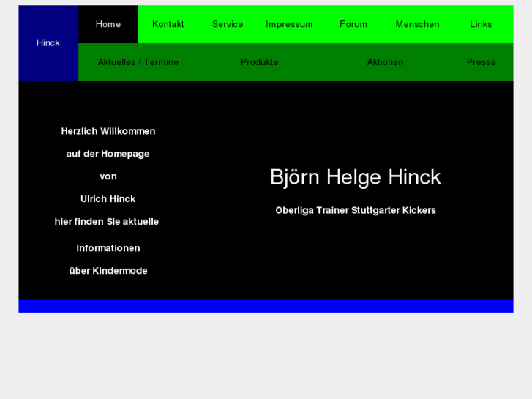Viewport: 532px width, 399px height.
Task: Click the Ulrich Hinck name text
Action: 108,199
